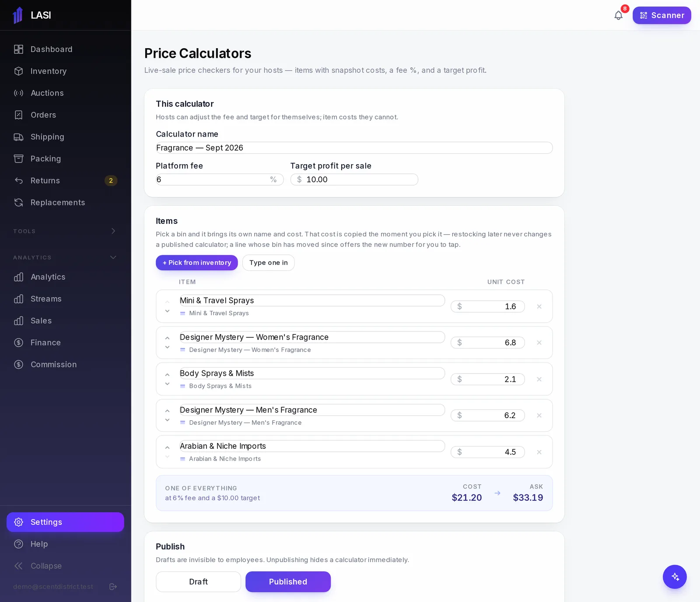Move Body Sprays & Mists down
The height and width of the screenshot is (602, 700).
(x=167, y=384)
